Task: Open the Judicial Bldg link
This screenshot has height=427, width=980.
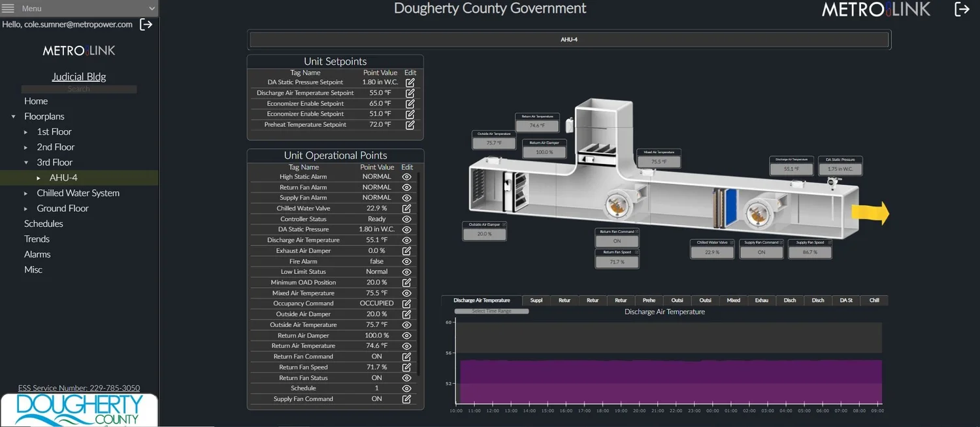Action: point(78,77)
